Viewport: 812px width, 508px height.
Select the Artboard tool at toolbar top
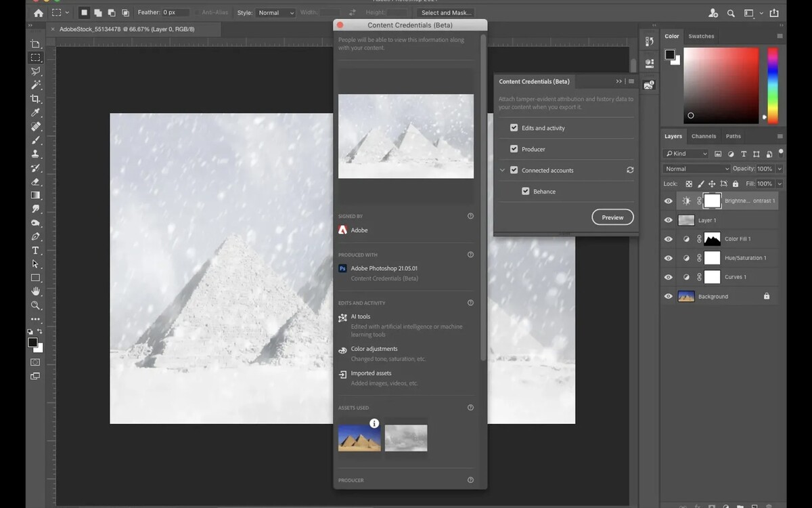point(36,44)
